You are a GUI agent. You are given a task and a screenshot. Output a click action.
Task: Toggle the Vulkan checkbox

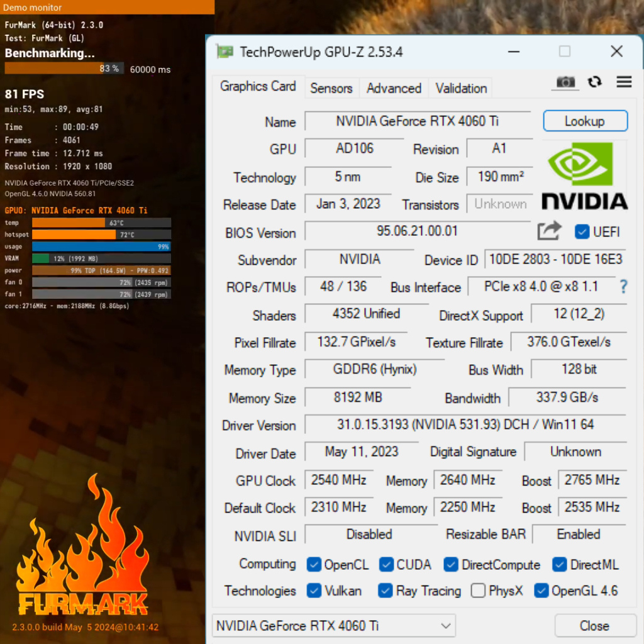(314, 591)
